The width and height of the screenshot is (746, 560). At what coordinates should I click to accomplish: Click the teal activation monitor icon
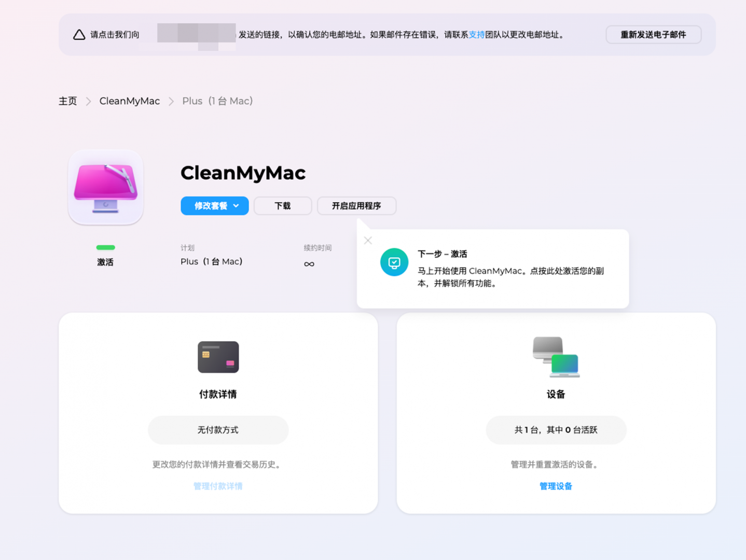click(x=394, y=262)
